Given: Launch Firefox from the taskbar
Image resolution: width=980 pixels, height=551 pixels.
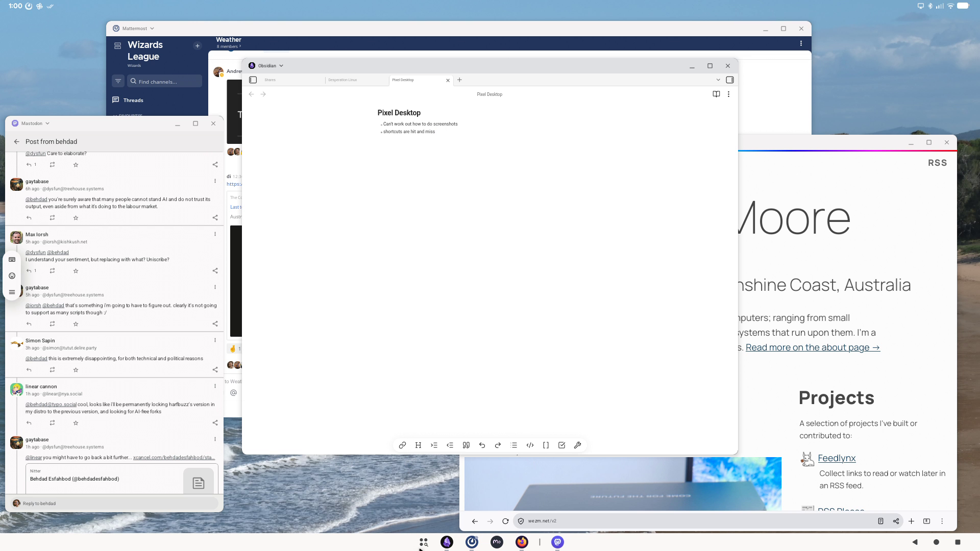Looking at the screenshot, I should pyautogui.click(x=522, y=542).
